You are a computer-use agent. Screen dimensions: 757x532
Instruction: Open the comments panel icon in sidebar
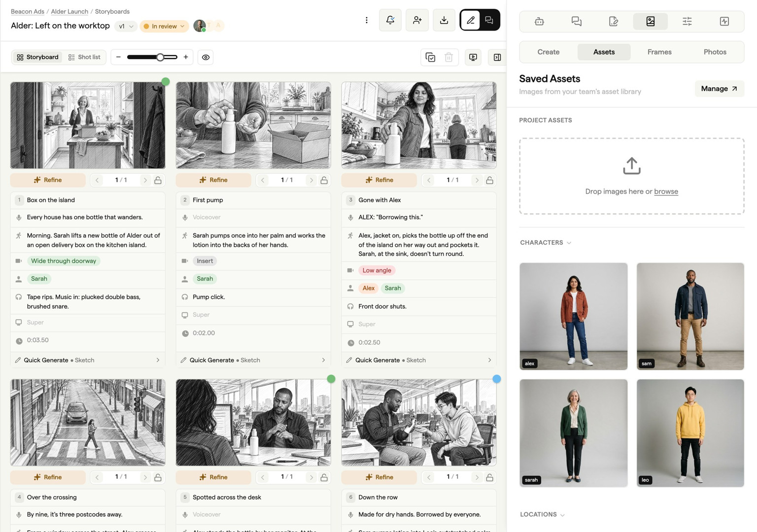click(x=576, y=21)
